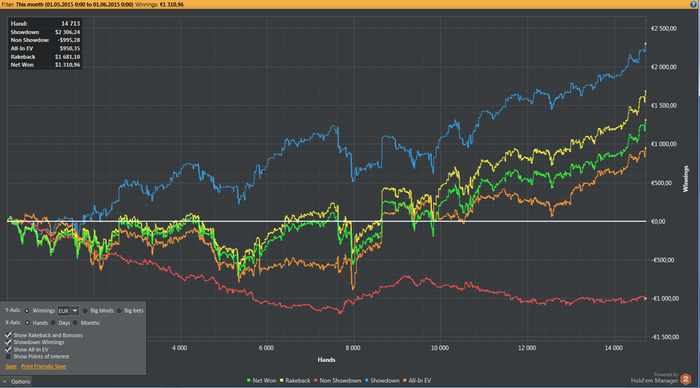The width and height of the screenshot is (700, 388).
Task: Click the EUR currency field
Action: (x=64, y=311)
